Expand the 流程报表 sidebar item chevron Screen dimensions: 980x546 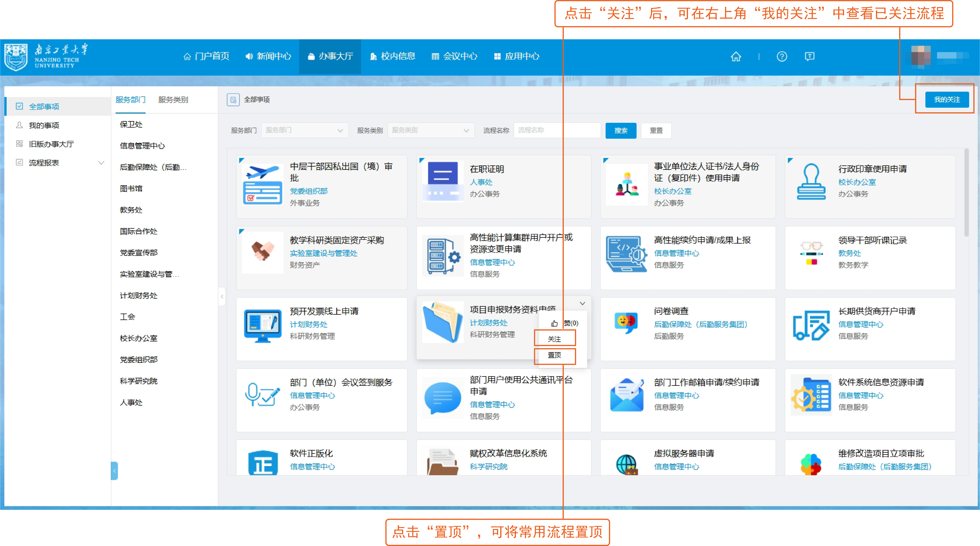point(101,163)
